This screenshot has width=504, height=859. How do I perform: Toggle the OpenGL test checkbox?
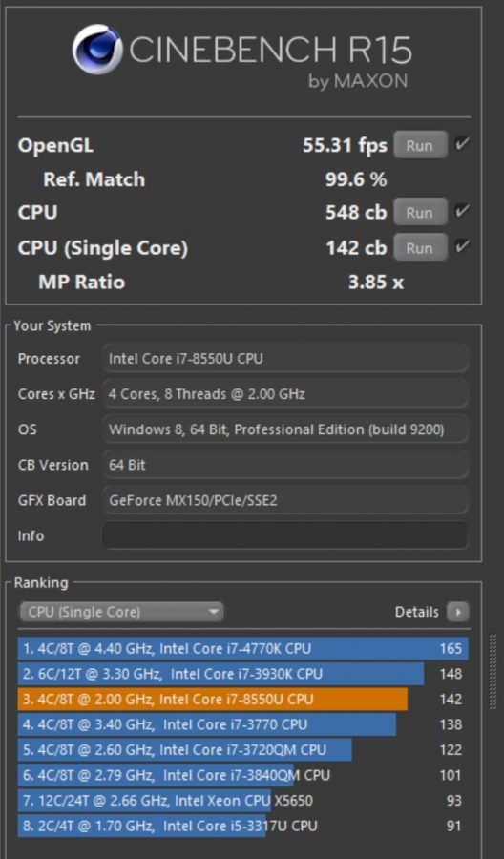coord(461,145)
